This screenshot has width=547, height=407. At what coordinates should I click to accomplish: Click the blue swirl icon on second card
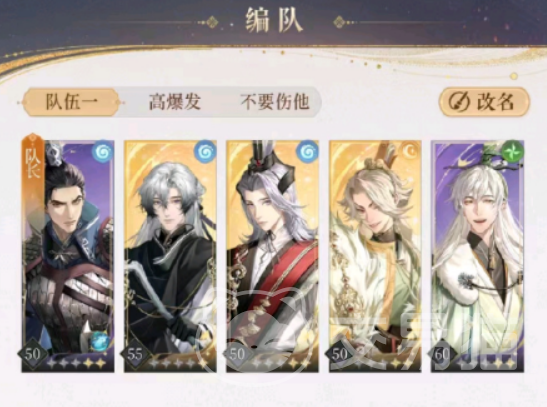click(x=205, y=152)
